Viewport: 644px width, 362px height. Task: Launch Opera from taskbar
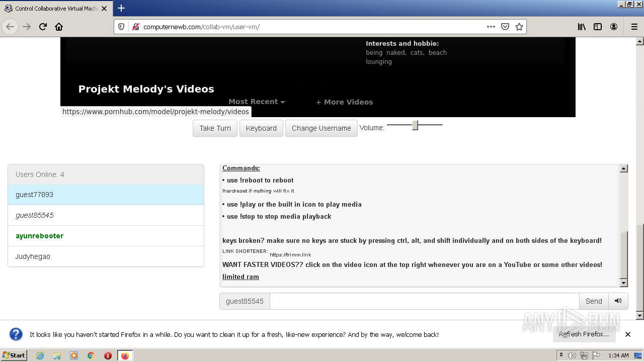pyautogui.click(x=108, y=355)
